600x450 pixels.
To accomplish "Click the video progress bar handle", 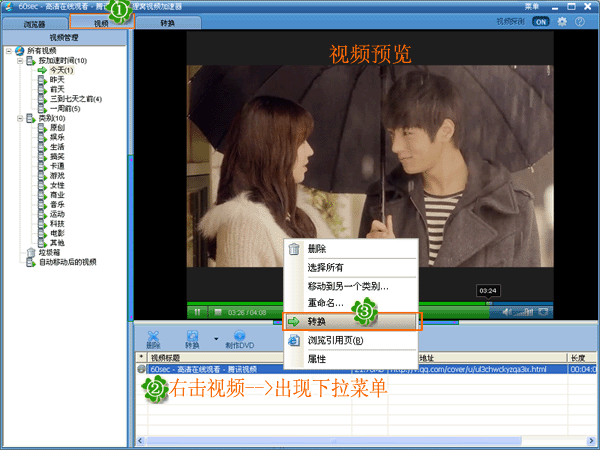I will click(x=489, y=303).
